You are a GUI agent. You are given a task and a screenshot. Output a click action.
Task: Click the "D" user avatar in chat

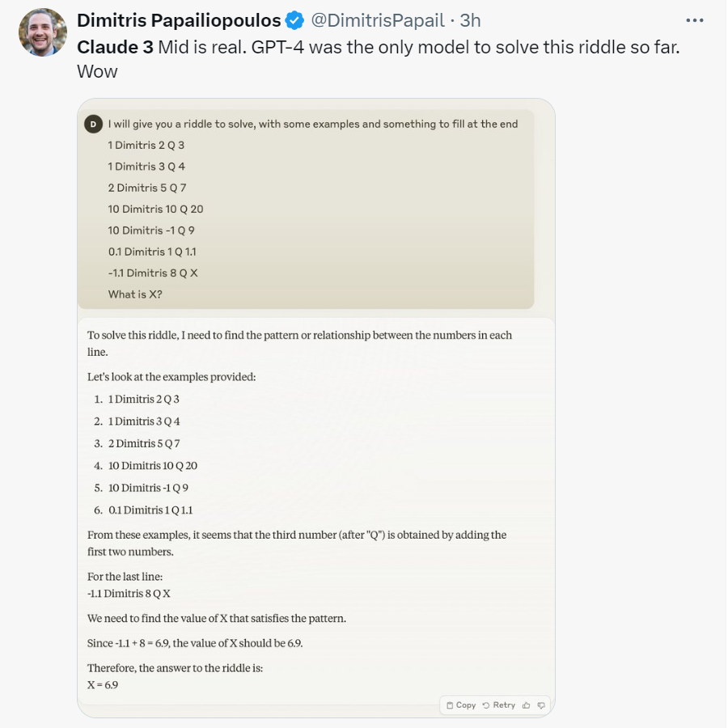point(93,124)
